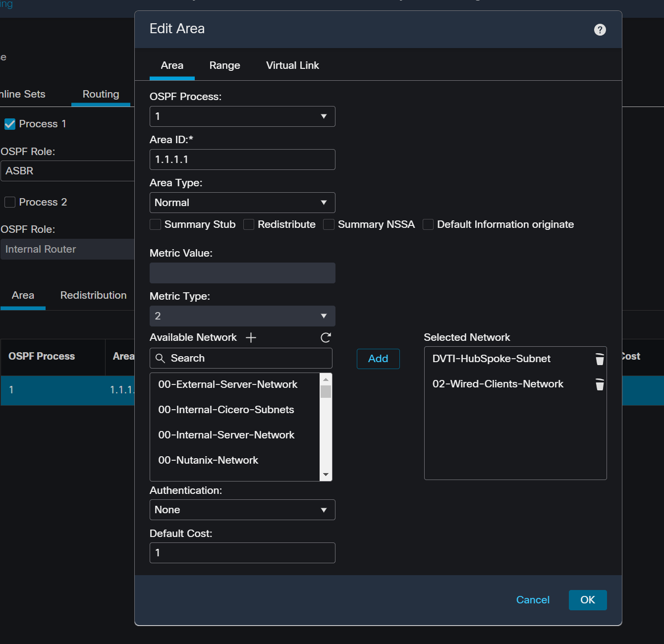Open the OSPF Process dropdown
The width and height of the screenshot is (664, 644).
pyautogui.click(x=242, y=116)
